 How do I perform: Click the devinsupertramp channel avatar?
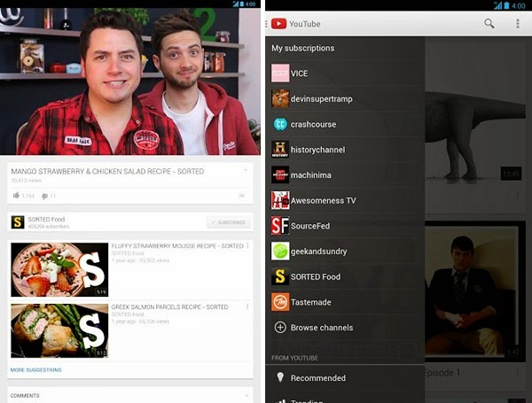coord(280,98)
